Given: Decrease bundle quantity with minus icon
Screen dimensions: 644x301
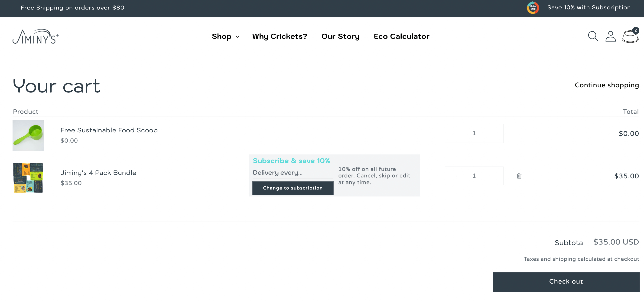Looking at the screenshot, I should tap(455, 176).
